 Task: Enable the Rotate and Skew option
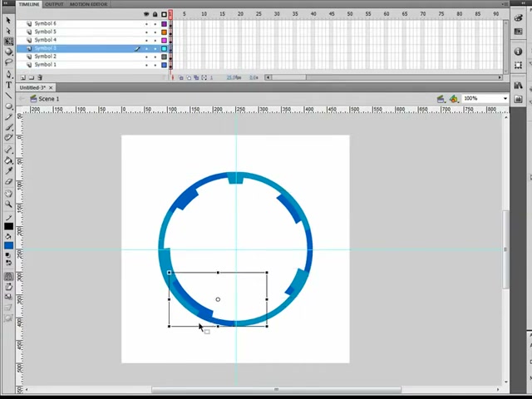[x=8, y=287]
